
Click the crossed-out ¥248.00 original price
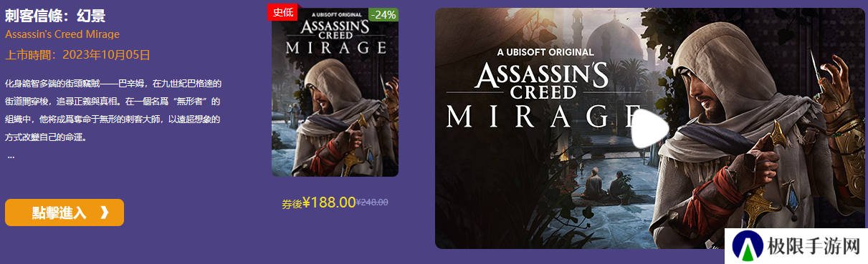[372, 202]
